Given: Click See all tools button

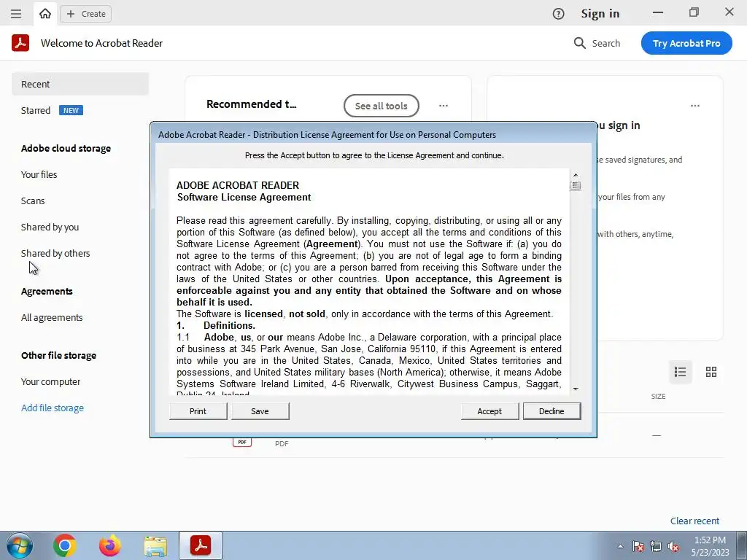Looking at the screenshot, I should coord(381,106).
